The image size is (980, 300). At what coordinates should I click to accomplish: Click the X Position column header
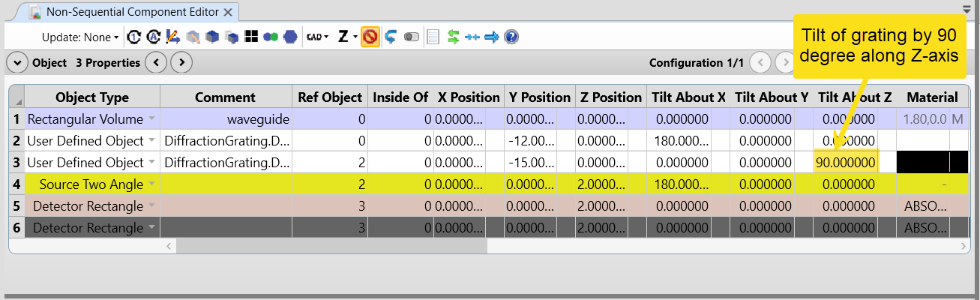point(469,97)
